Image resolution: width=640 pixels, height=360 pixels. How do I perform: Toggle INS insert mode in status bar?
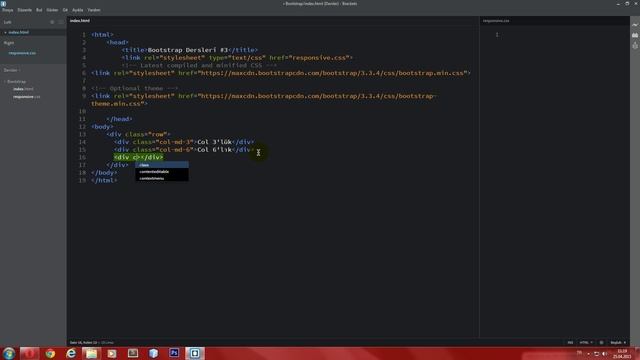tap(570, 342)
